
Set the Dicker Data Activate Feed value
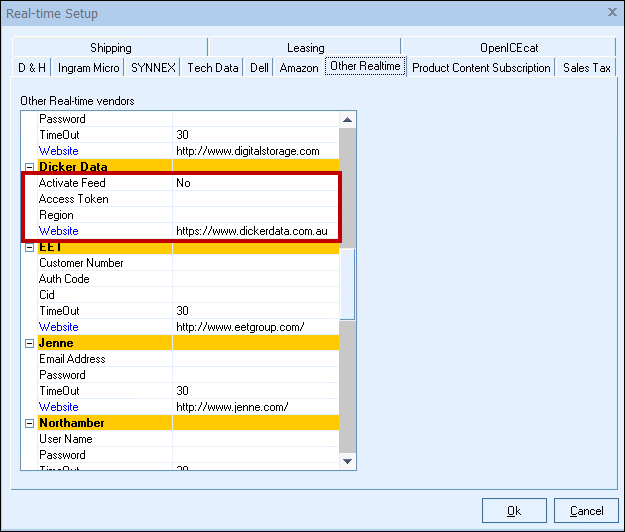pyautogui.click(x=256, y=183)
